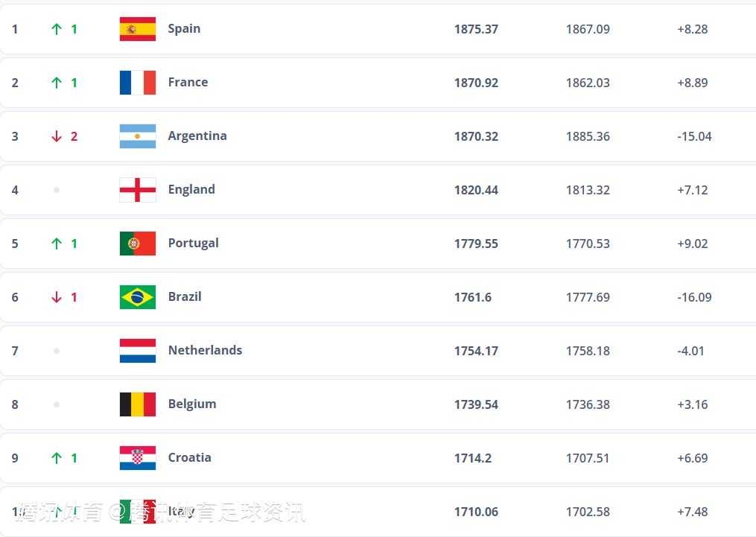The height and width of the screenshot is (537, 756).
Task: Click England's previous points 1813.32
Action: pos(588,190)
